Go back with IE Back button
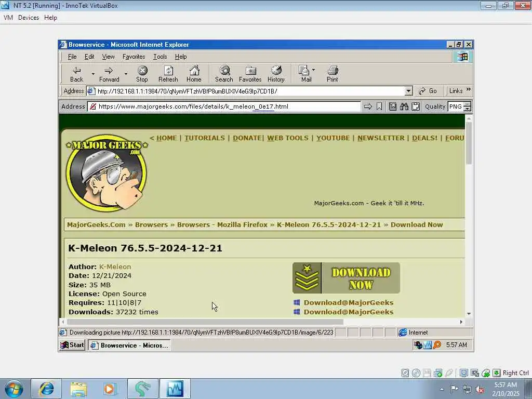 [x=77, y=74]
